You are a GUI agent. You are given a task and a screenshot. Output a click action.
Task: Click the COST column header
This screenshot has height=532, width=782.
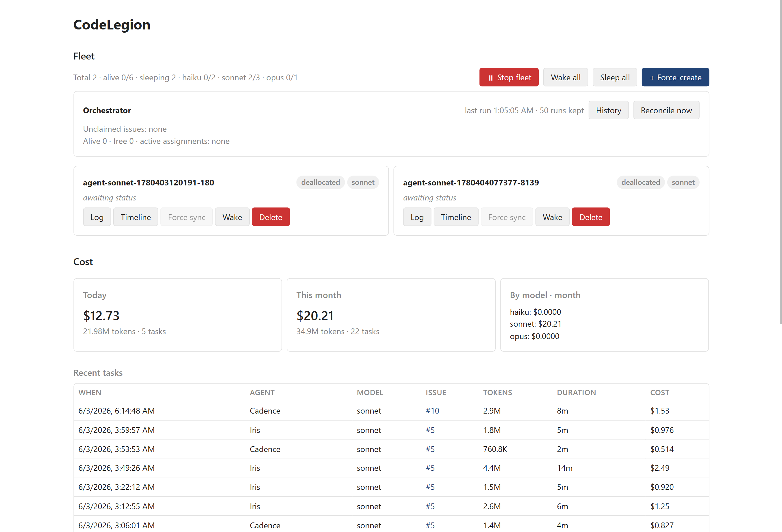[x=659, y=393]
